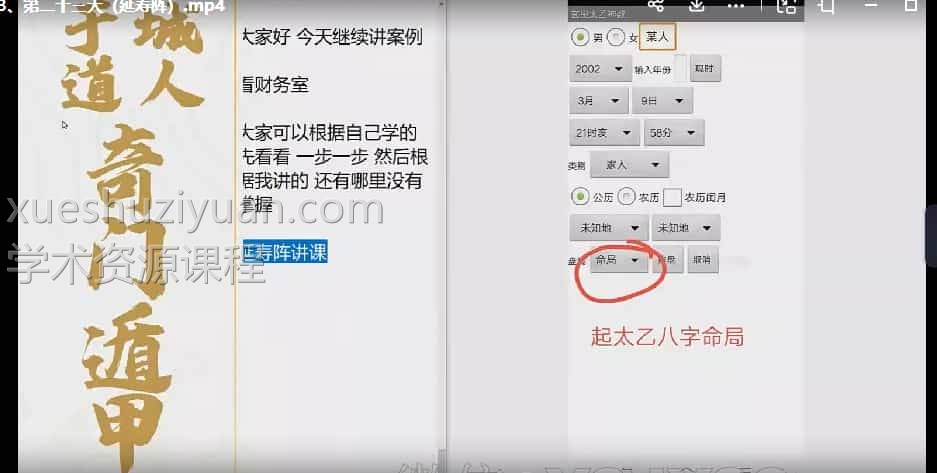
Task: Select the 公历 calendar radio button
Action: [580, 196]
